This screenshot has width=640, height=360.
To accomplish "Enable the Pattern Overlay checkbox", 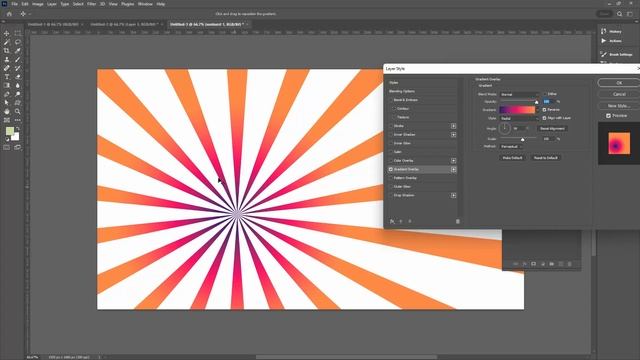I will pyautogui.click(x=391, y=178).
